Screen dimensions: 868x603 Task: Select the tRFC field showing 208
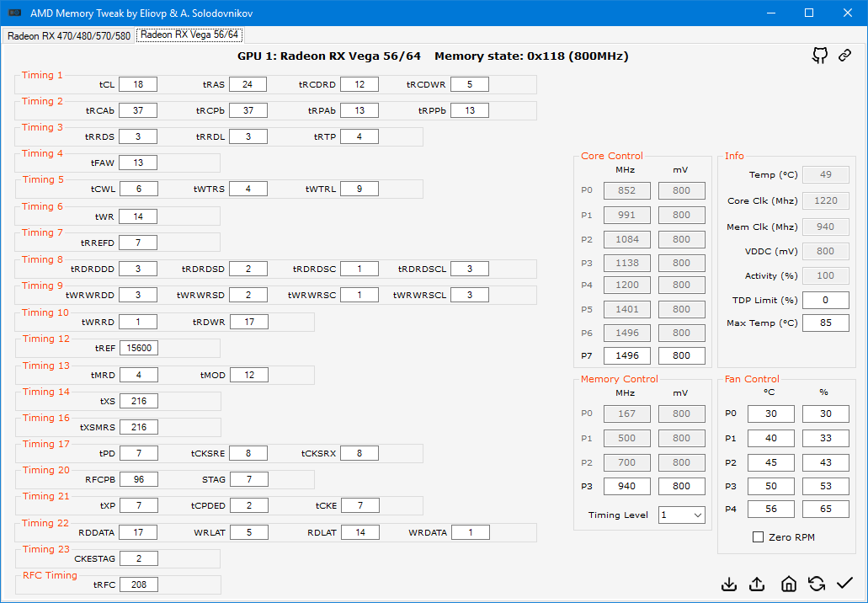click(x=139, y=584)
